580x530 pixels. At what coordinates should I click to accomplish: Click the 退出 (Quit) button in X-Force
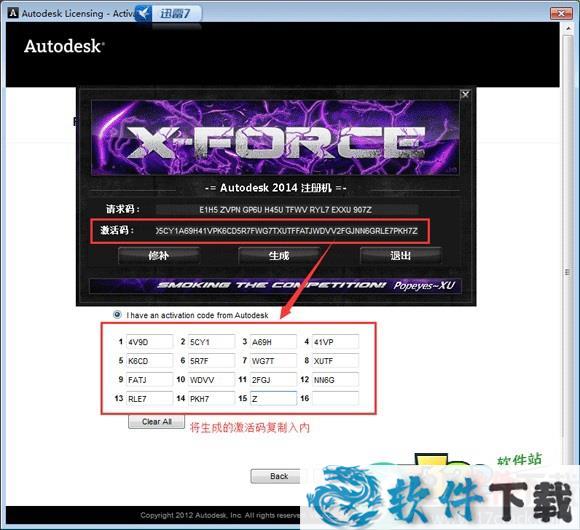tap(401, 256)
